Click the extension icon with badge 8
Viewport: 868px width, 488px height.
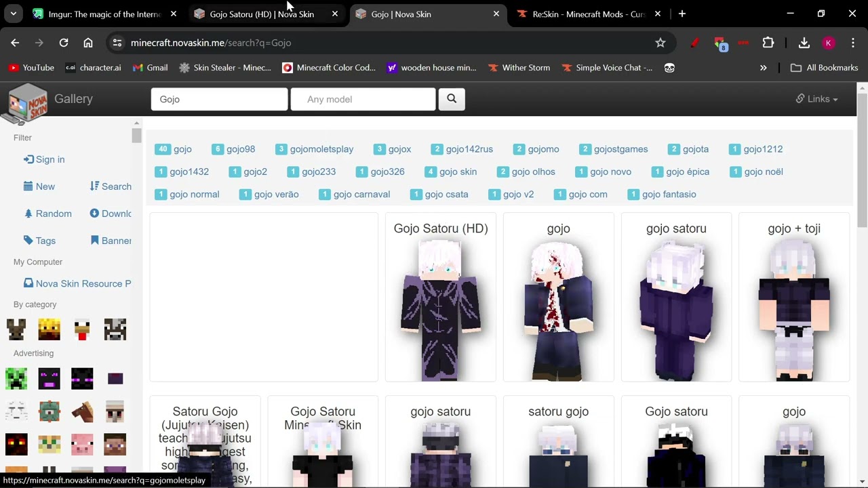720,43
